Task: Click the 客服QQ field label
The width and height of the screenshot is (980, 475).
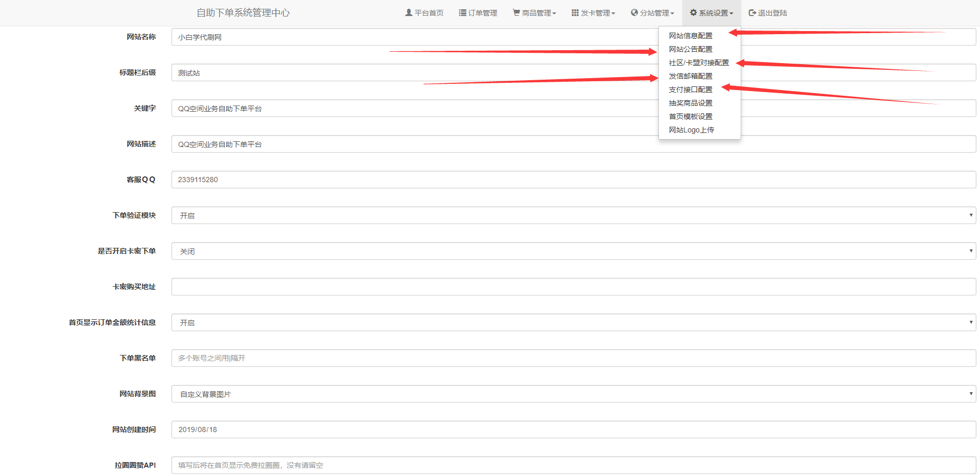Action: point(141,180)
